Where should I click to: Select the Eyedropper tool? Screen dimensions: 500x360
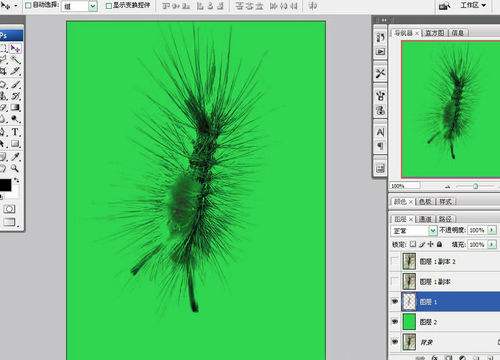pos(15,156)
